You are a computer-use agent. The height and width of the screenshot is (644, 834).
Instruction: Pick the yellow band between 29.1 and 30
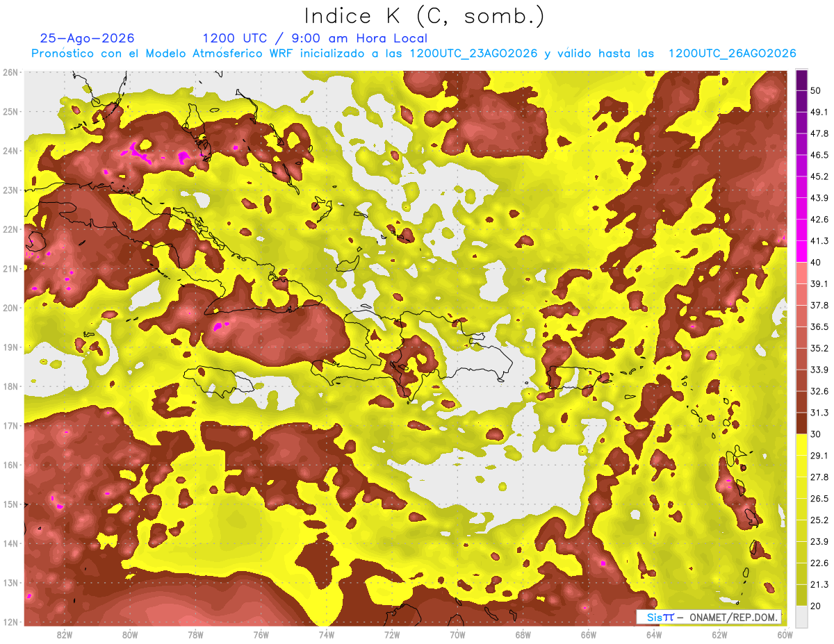coord(801,445)
